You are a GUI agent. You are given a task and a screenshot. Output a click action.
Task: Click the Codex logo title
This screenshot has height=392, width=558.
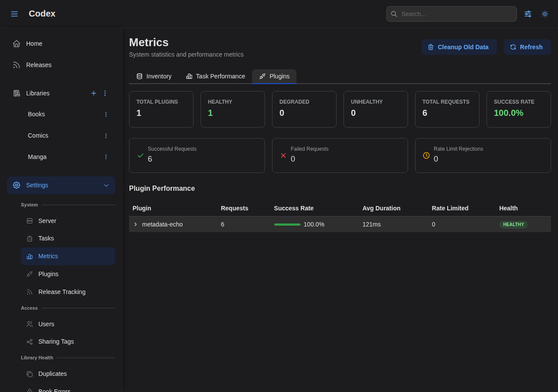pos(42,14)
